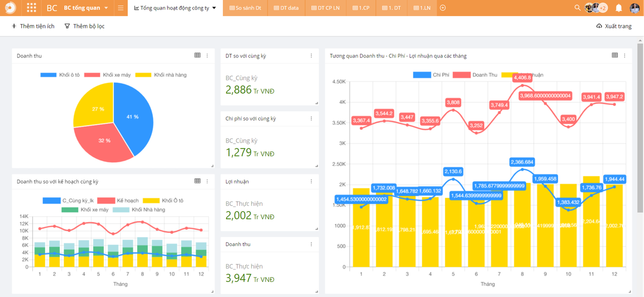Open options menu of Chi phí so với cùng kỳ

[311, 118]
